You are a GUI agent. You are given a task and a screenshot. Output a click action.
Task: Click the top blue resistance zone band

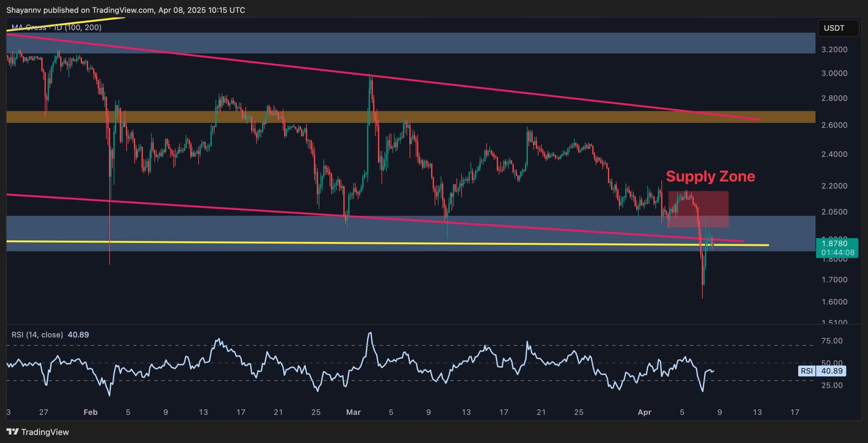(x=509, y=43)
